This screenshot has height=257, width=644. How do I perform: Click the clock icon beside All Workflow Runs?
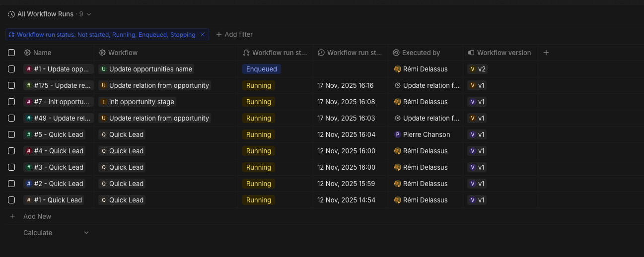[11, 14]
